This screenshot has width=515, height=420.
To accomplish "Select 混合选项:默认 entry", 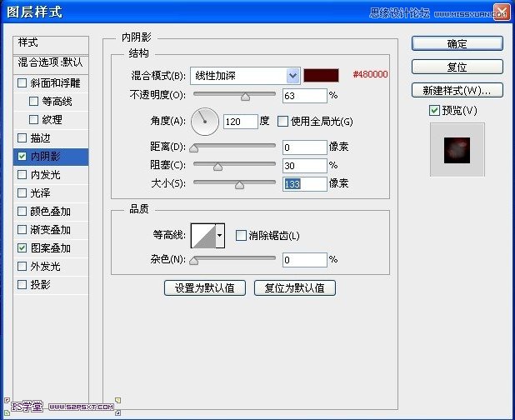I will point(51,62).
